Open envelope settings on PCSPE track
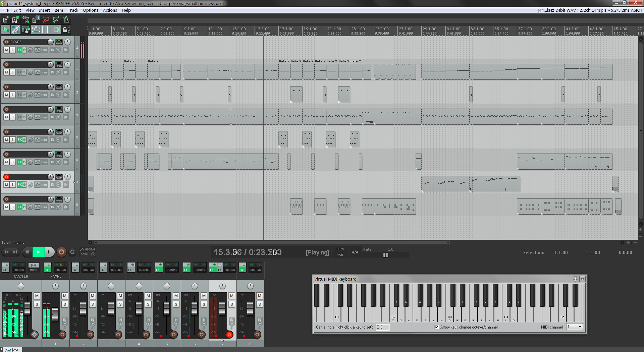Screen dimensions: 644x352 (x=38, y=50)
